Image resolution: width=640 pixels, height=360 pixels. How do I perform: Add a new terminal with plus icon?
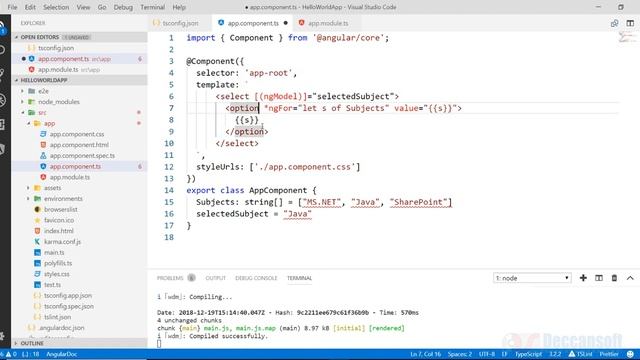(x=583, y=278)
